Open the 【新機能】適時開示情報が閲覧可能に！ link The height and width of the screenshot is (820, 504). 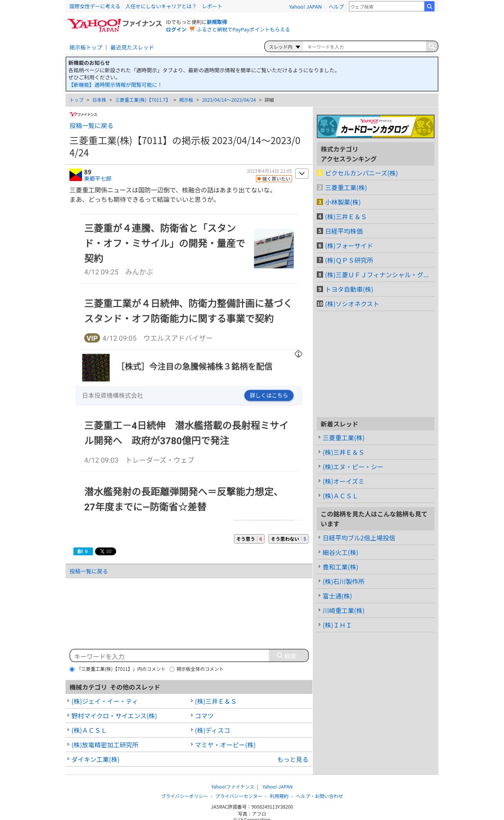pyautogui.click(x=115, y=85)
